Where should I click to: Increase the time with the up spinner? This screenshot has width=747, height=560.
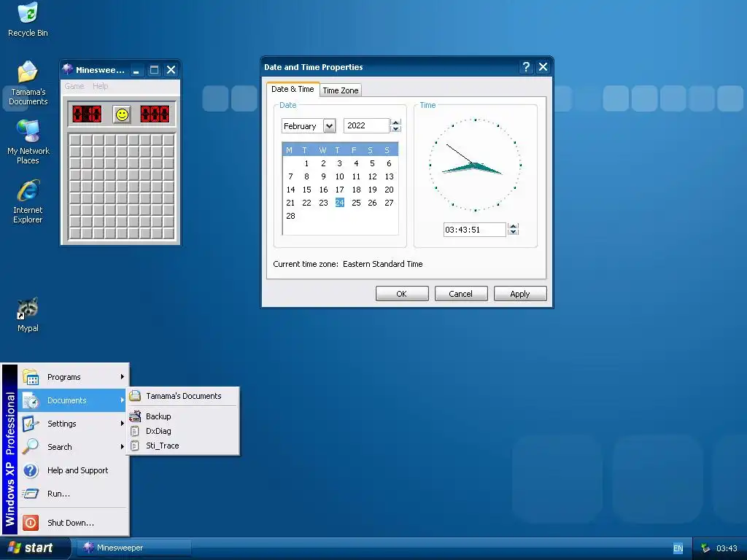[513, 226]
